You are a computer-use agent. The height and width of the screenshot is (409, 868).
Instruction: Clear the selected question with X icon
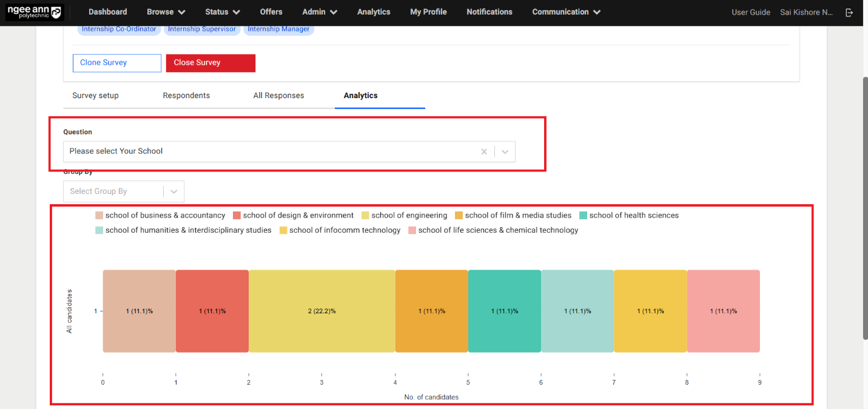tap(484, 151)
